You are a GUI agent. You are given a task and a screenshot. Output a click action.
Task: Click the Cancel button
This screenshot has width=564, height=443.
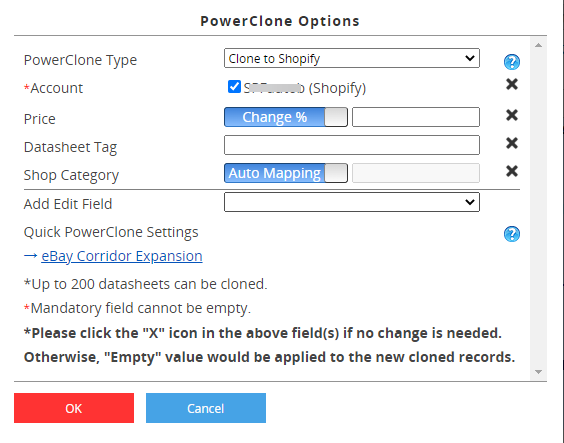pos(206,408)
